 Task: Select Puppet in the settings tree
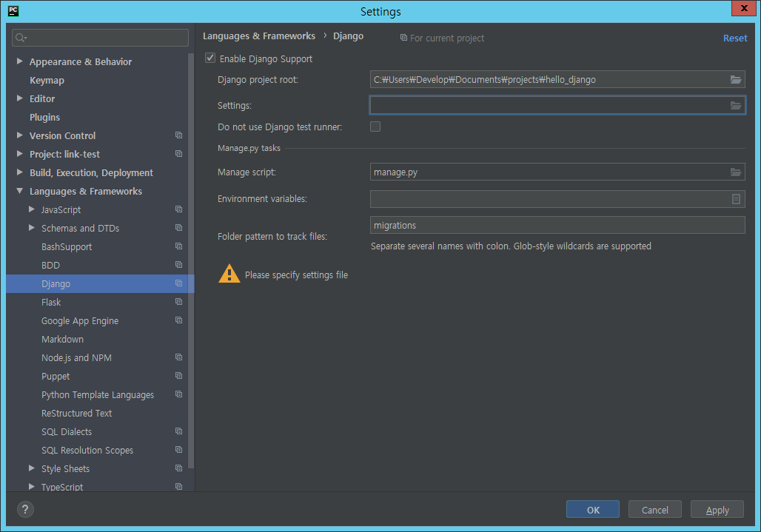(56, 377)
